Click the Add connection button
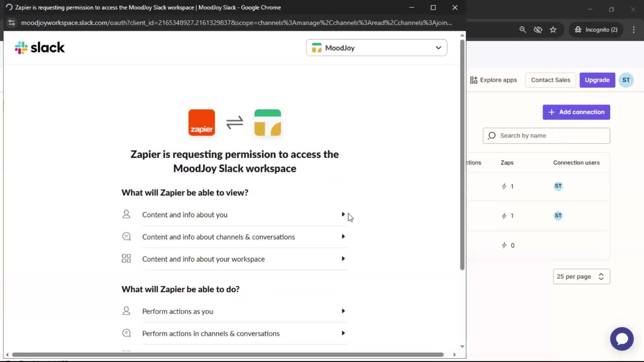Image resolution: width=644 pixels, height=362 pixels. [576, 112]
